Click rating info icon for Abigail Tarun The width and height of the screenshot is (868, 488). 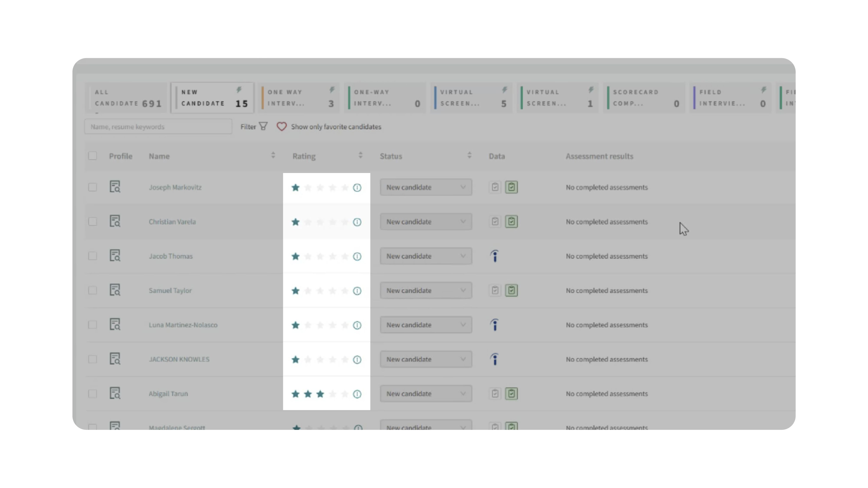[357, 394]
